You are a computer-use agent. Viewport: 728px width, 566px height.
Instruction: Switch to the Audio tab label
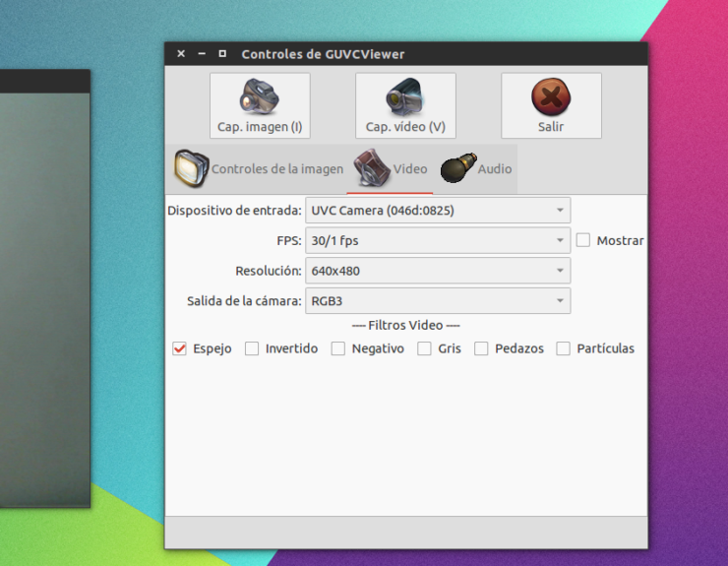(x=495, y=169)
